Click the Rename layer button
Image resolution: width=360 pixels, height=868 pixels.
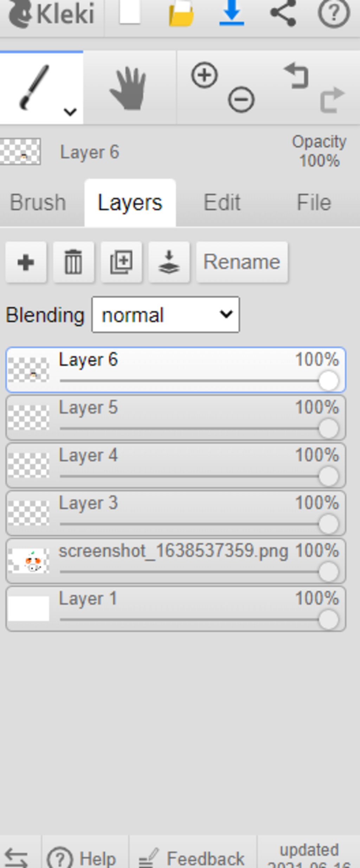[242, 262]
